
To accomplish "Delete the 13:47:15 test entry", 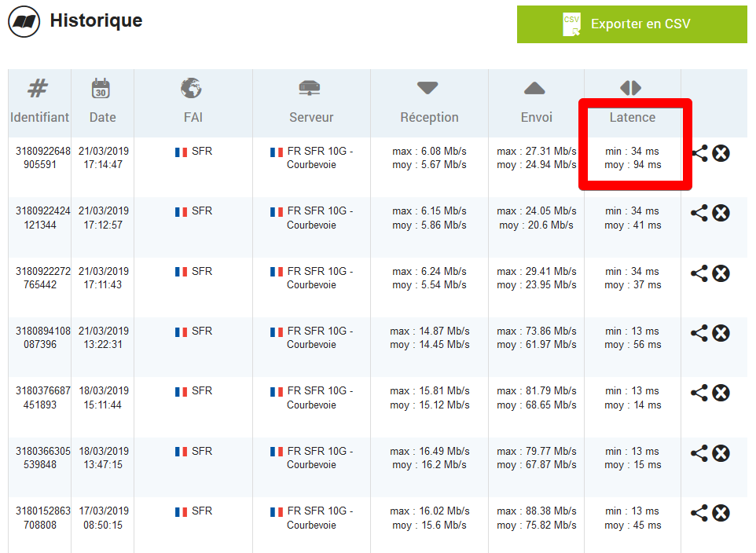I will tap(721, 453).
